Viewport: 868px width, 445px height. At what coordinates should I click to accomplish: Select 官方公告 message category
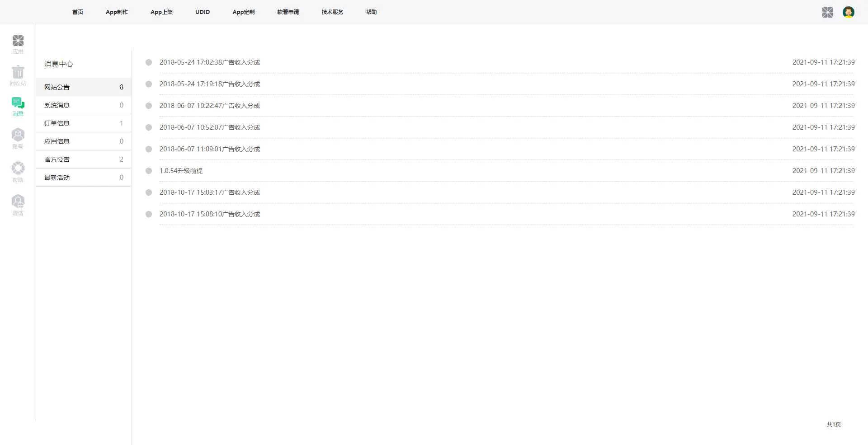[84, 159]
